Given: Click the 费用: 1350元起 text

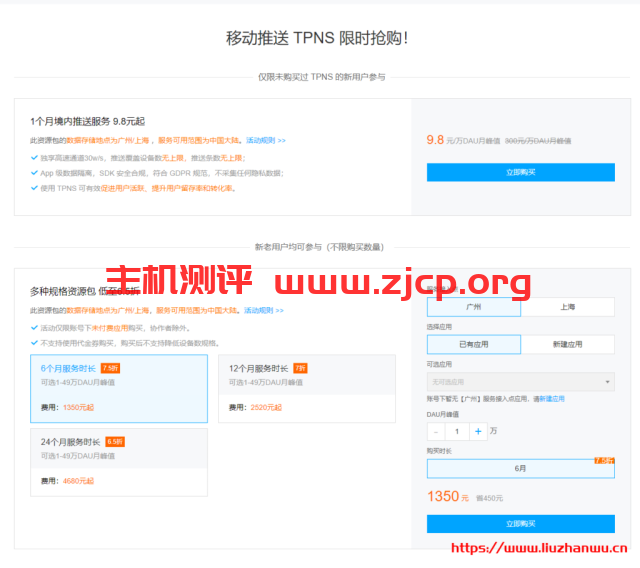Looking at the screenshot, I should pos(67,407).
